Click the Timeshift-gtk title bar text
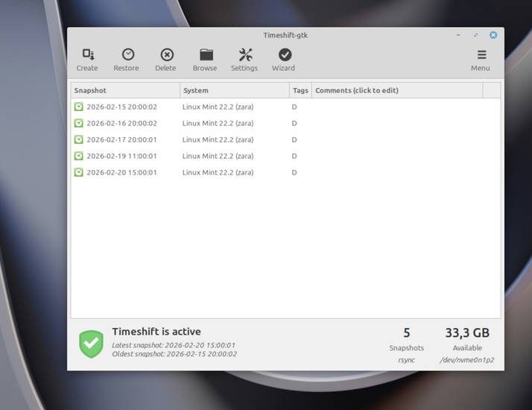This screenshot has width=532, height=410. (x=285, y=35)
